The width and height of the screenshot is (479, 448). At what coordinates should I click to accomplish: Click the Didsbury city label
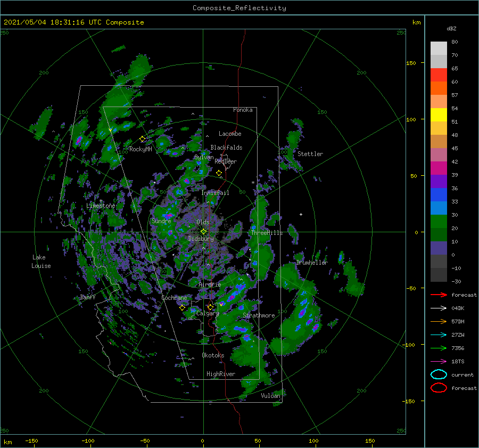[201, 239]
